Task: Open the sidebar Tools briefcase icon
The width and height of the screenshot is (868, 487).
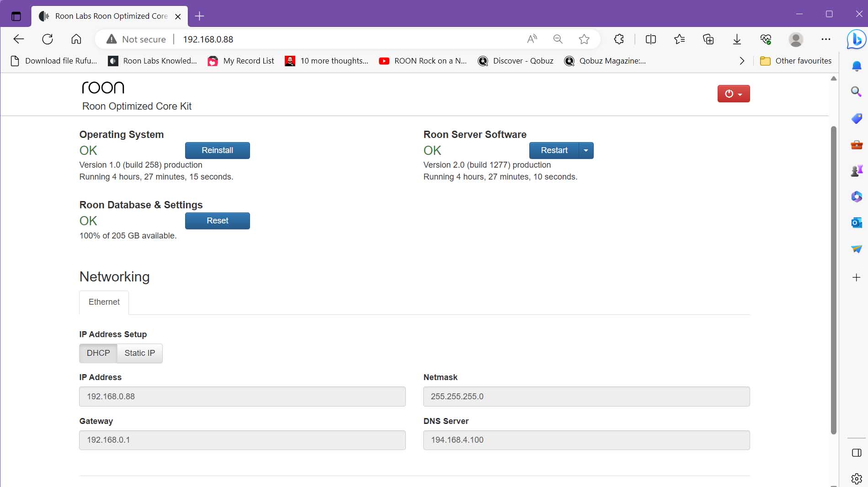Action: 857,145
